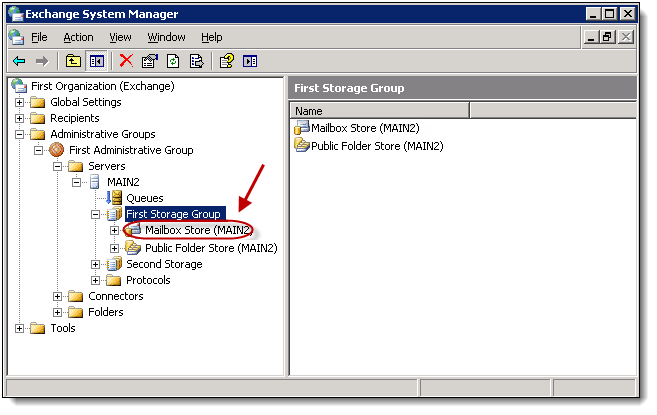
Task: Expand the Tools node
Action: [x=19, y=328]
